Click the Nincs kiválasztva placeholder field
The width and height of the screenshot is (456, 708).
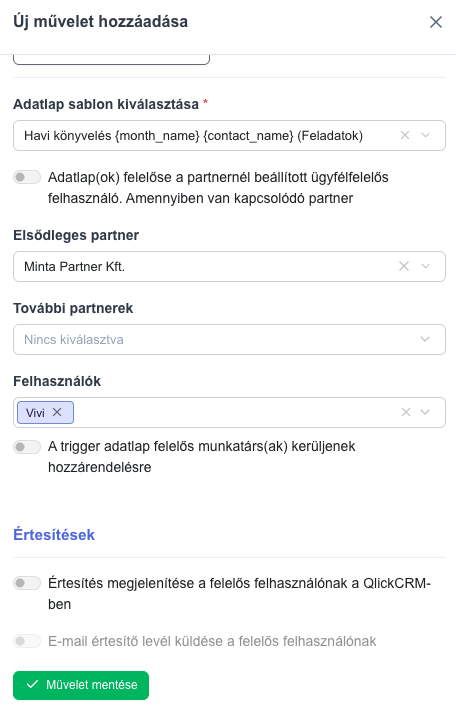coord(229,339)
